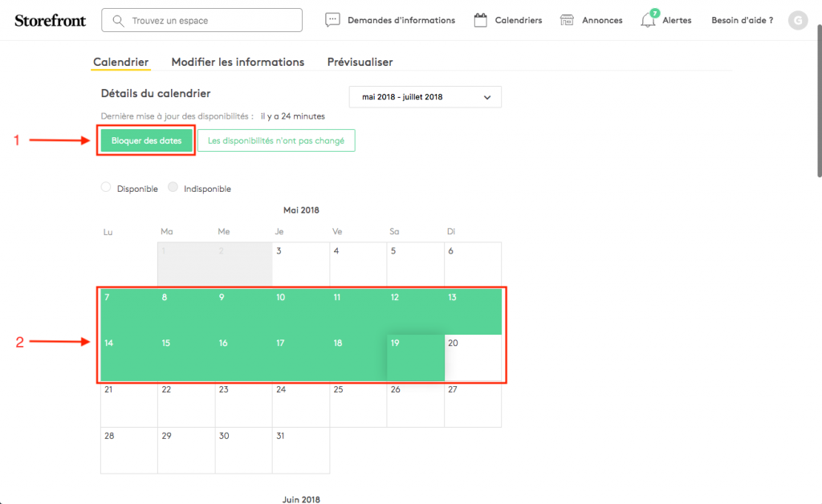The image size is (822, 504).
Task: Open the user avatar G menu
Action: (798, 20)
